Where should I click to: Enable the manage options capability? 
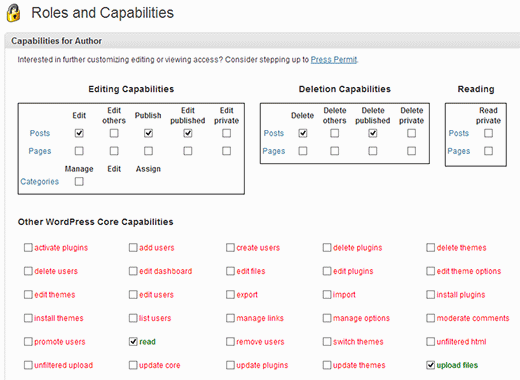click(327, 318)
